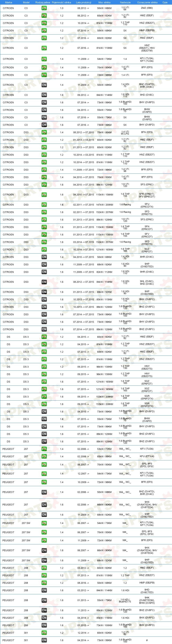Select petrol icon in DS3 147kW / 200KM Racing row
Screen dimensions: 172x644
(x=44, y=205)
